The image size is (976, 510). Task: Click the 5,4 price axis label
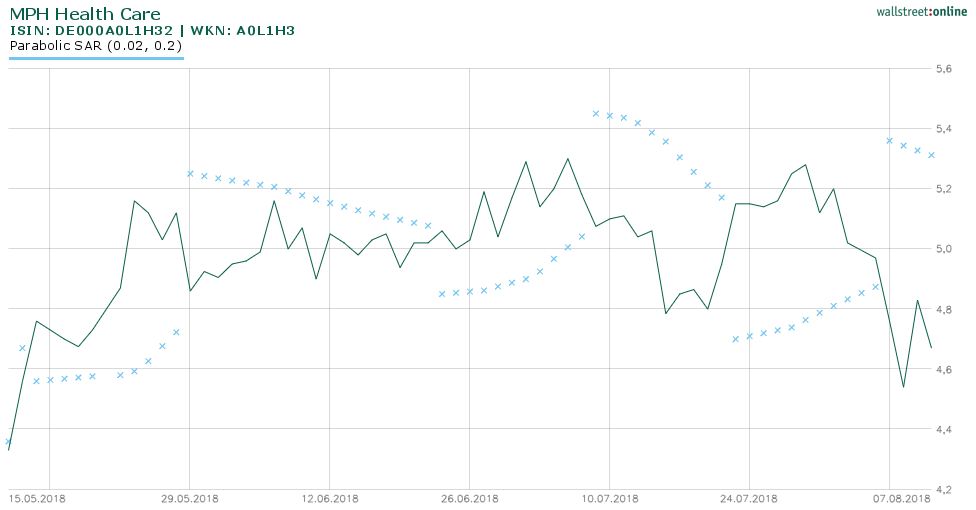(943, 129)
